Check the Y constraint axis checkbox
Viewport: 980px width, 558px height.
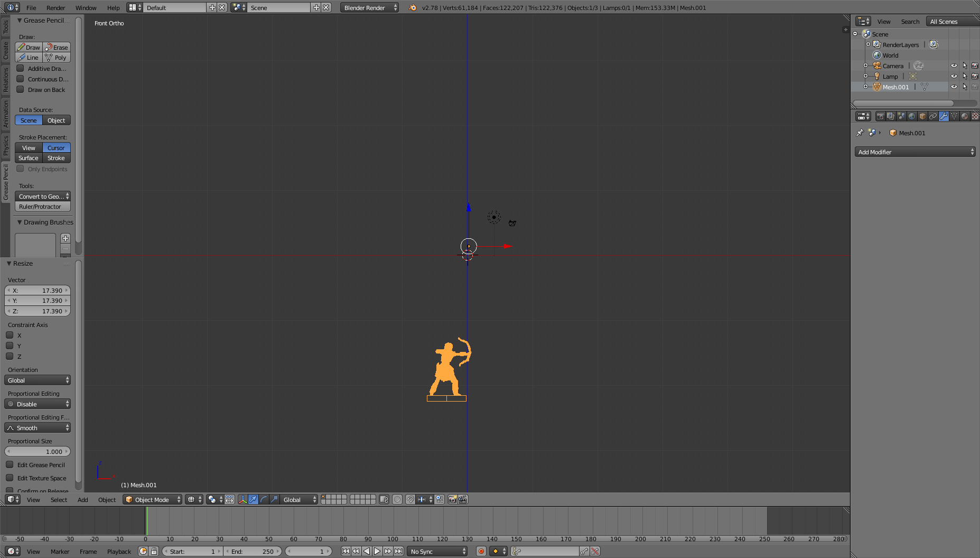click(x=10, y=346)
